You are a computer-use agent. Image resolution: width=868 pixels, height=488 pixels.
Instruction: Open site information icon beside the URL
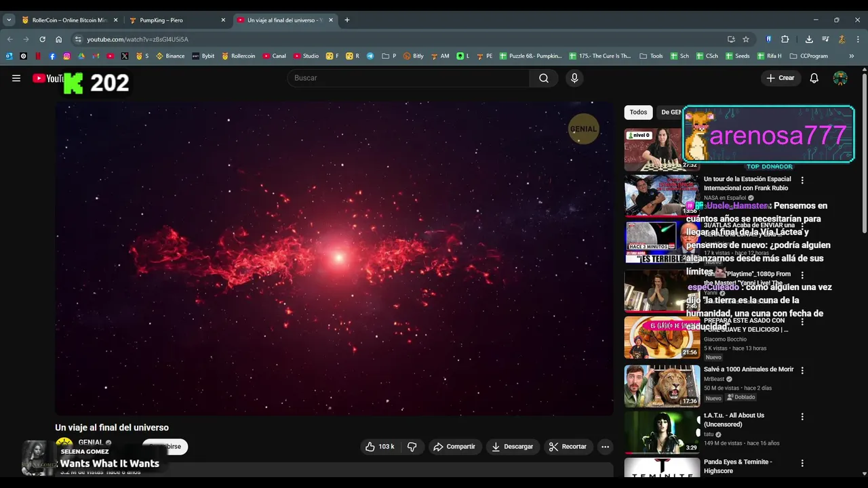point(78,39)
